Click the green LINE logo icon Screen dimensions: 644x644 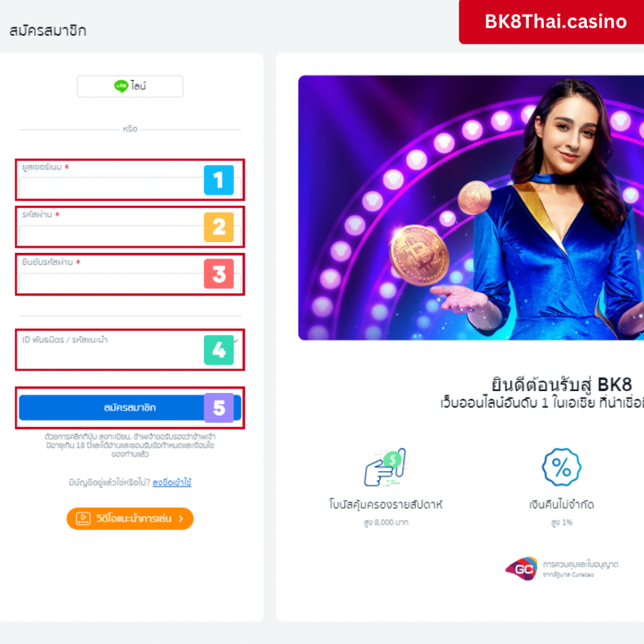[121, 86]
